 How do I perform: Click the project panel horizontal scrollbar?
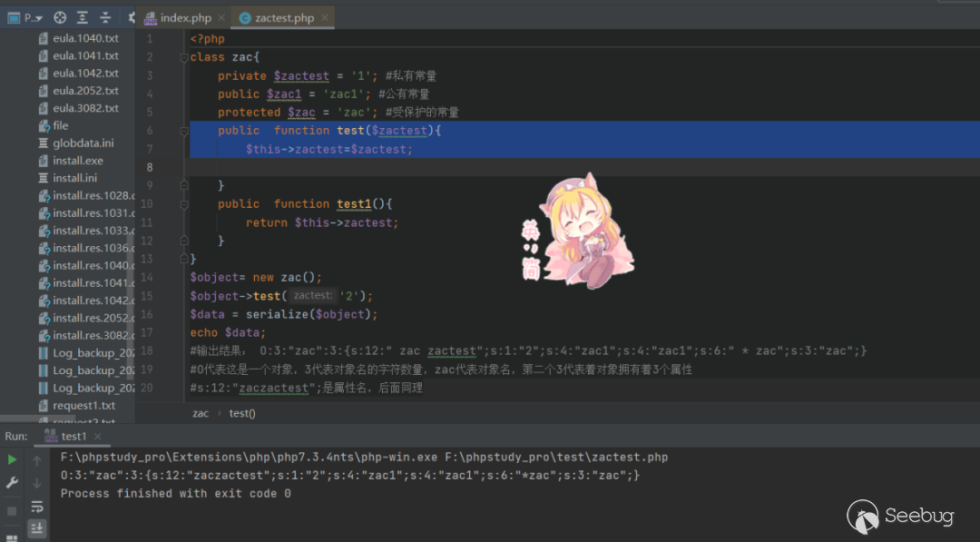[x=37, y=419]
